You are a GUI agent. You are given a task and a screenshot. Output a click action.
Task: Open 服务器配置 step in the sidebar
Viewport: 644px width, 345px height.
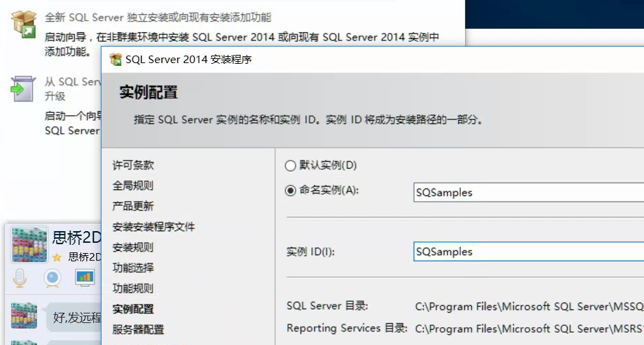coord(138,330)
